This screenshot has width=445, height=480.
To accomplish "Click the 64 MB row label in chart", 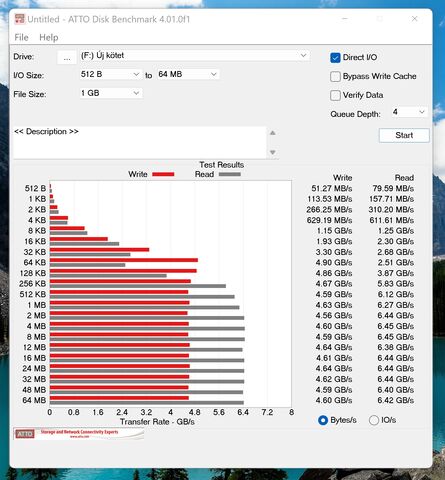I will [x=34, y=400].
